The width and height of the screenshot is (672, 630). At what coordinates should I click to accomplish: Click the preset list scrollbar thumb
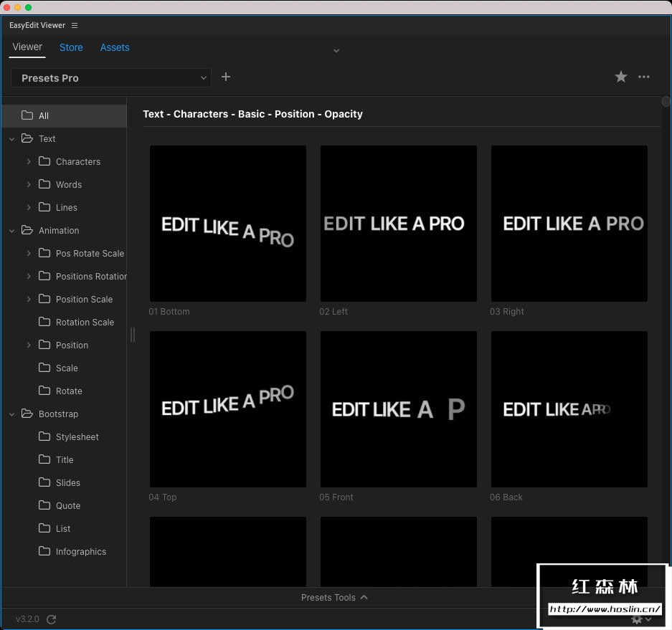[x=666, y=101]
